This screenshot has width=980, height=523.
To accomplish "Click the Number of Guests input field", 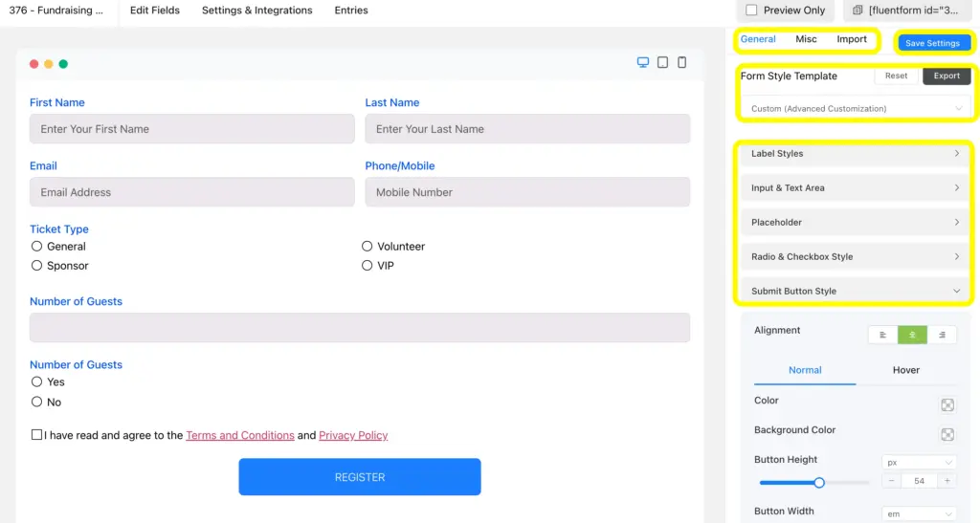I will point(360,328).
